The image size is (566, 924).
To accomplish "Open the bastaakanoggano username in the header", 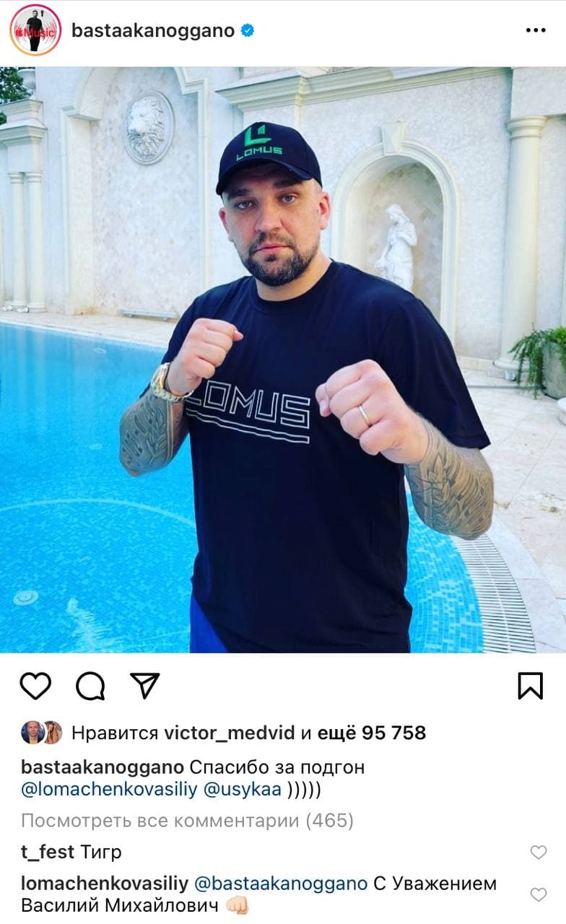I will click(153, 30).
